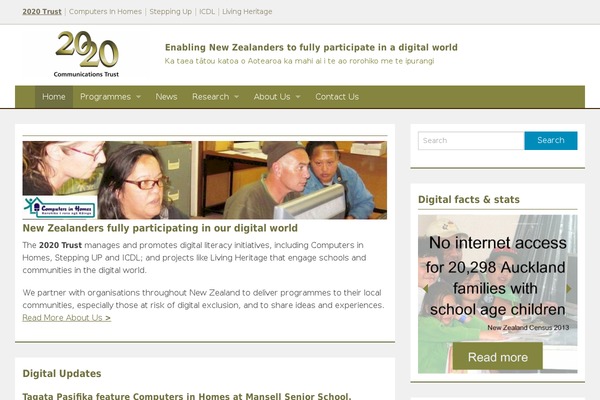Click the 2020 Trust top link
600x400 pixels.
click(42, 11)
